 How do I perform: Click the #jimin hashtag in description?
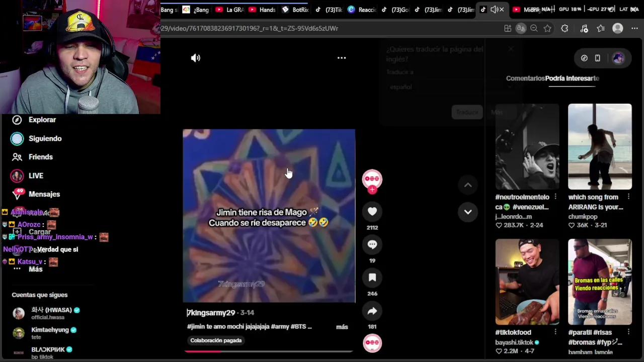pyautogui.click(x=196, y=327)
